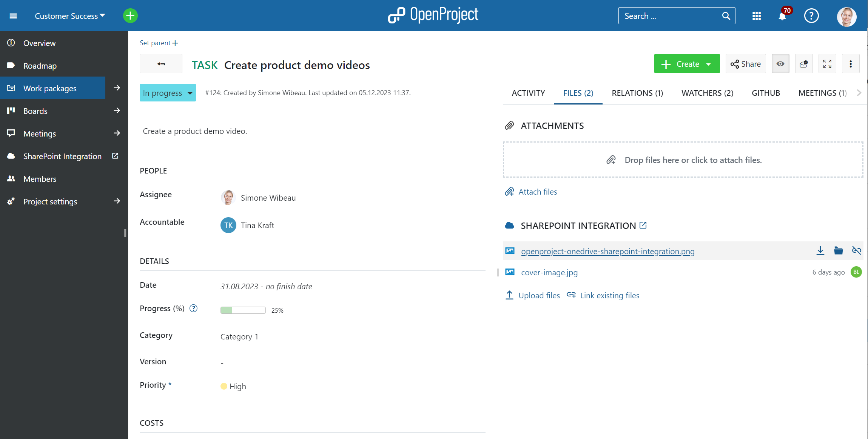This screenshot has width=868, height=439.
Task: Open email notification settings icon
Action: point(804,63)
